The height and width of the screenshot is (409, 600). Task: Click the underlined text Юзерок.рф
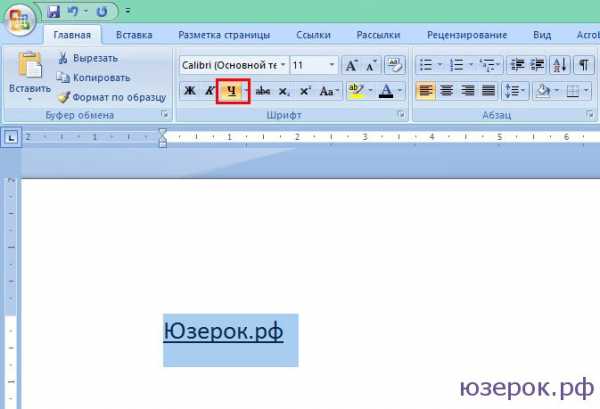tap(223, 331)
